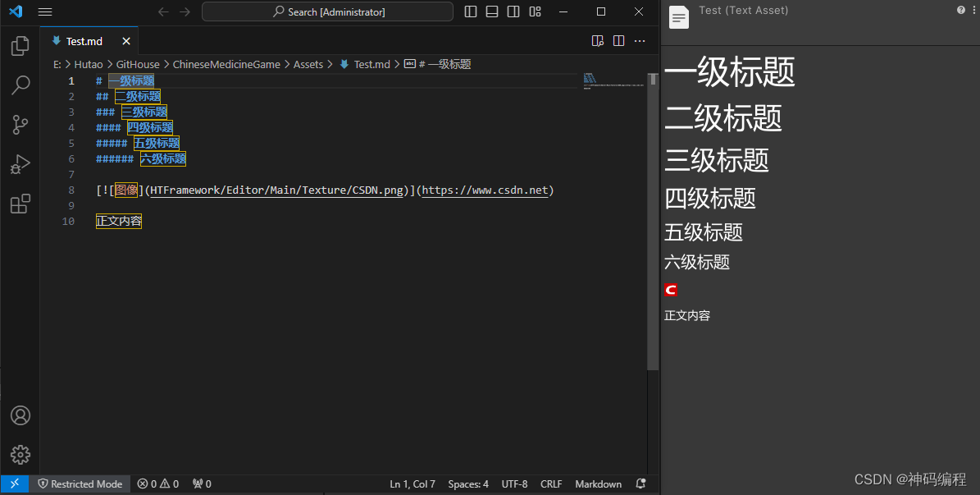The width and height of the screenshot is (980, 495).
Task: Open the Extensions view
Action: (x=20, y=204)
